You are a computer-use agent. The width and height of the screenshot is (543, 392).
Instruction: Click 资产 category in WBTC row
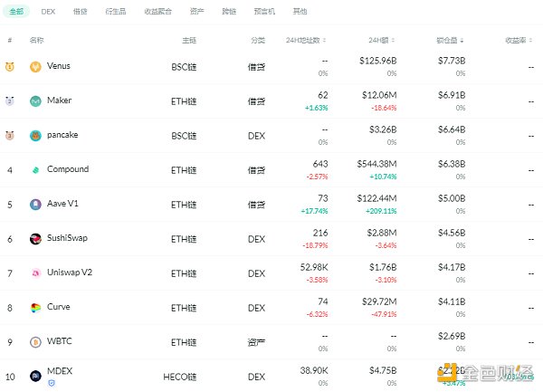(x=256, y=342)
